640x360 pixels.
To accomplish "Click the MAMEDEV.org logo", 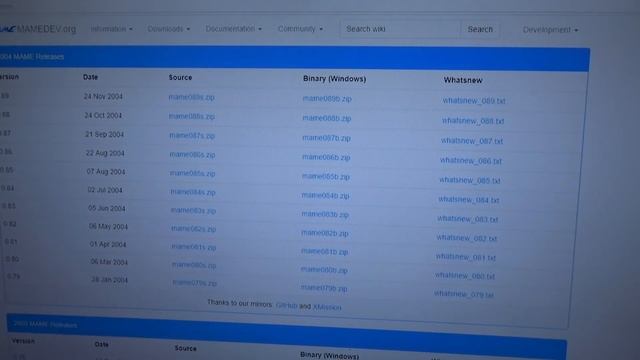I will (x=38, y=29).
